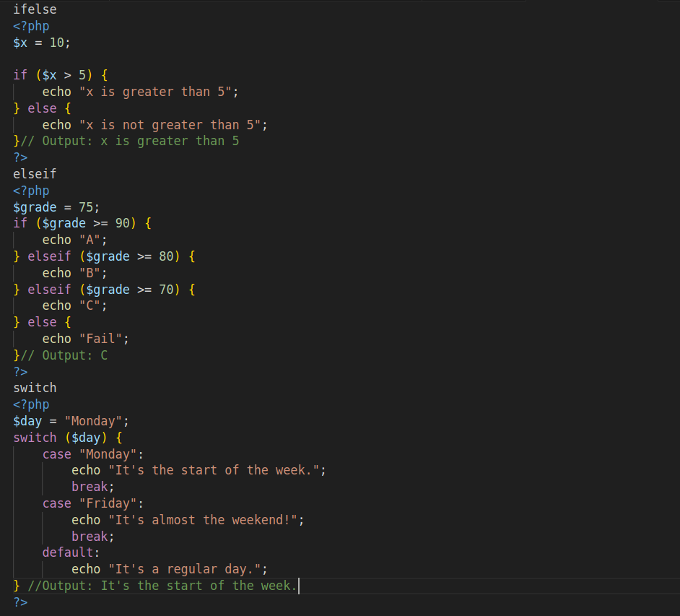Click echo "x is greater than 5" line
Screen dimensions: 680x616
tap(140, 92)
